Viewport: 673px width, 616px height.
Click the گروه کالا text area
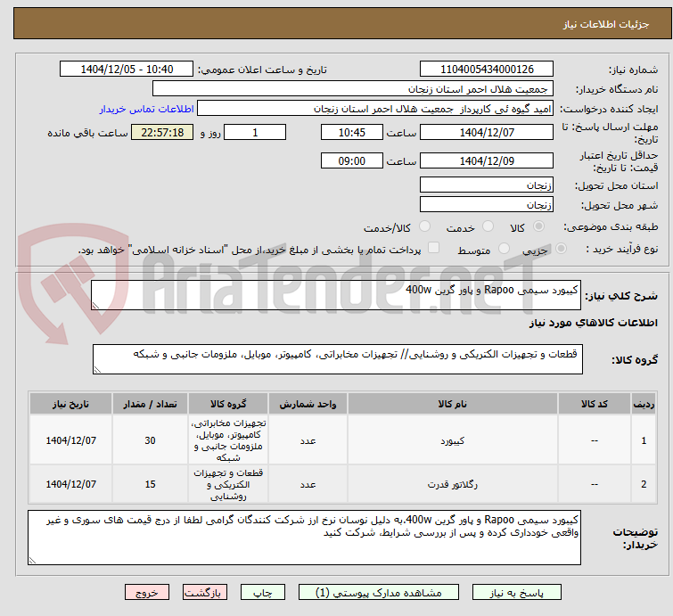tap(337, 359)
